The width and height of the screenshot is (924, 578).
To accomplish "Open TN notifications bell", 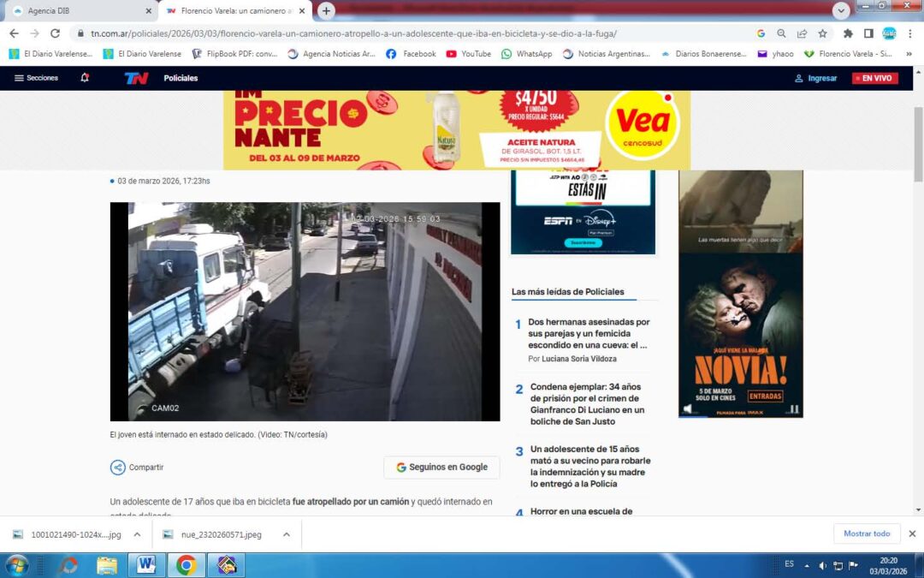I will click(x=85, y=78).
